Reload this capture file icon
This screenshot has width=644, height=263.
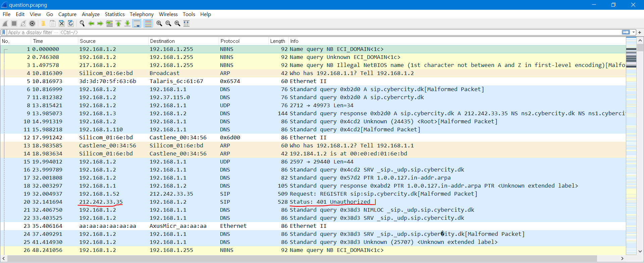click(71, 23)
